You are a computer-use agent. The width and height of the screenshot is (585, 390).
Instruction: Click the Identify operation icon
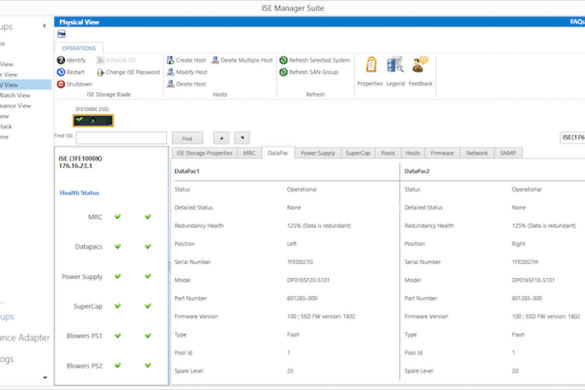(61, 60)
